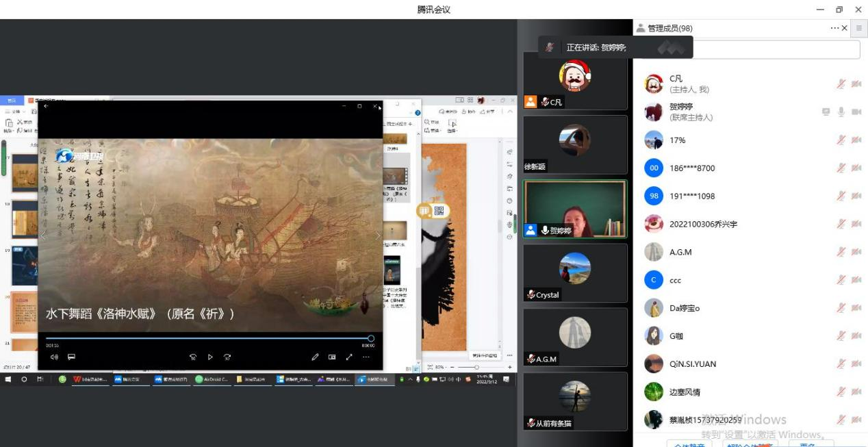868x447 pixels.
Task: Select member ccc in the list
Action: 751,280
